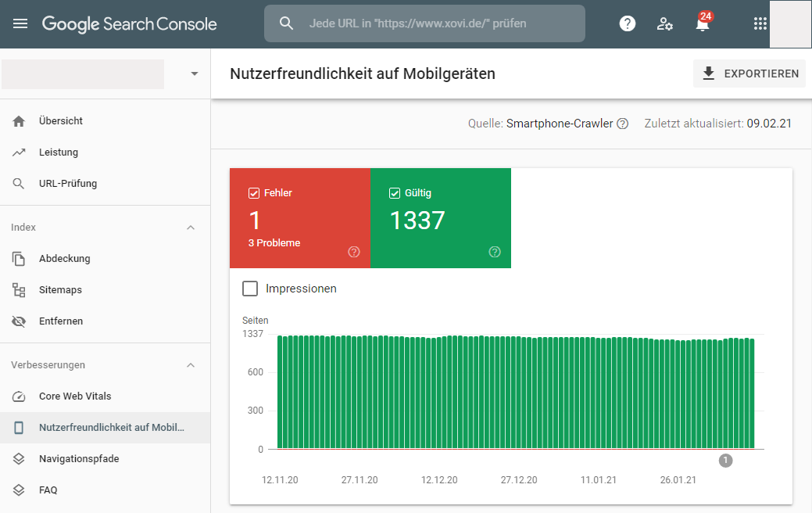Open Abdeckung in the sidebar

tap(64, 259)
